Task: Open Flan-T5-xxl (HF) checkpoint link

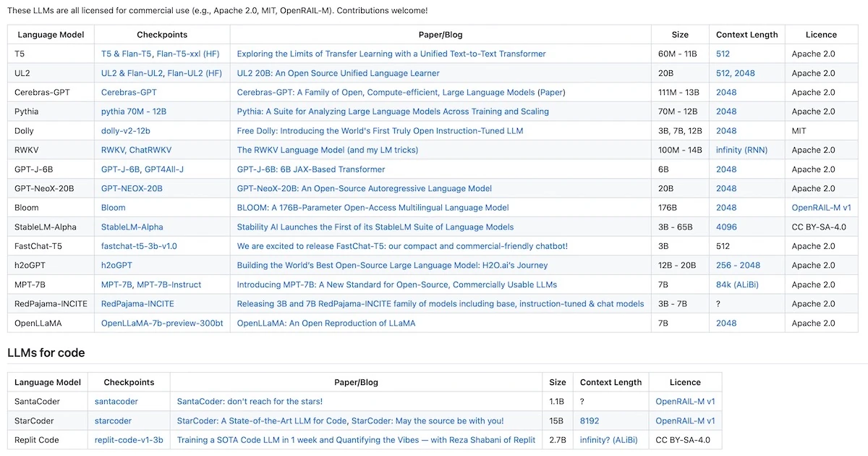Action: (x=187, y=54)
